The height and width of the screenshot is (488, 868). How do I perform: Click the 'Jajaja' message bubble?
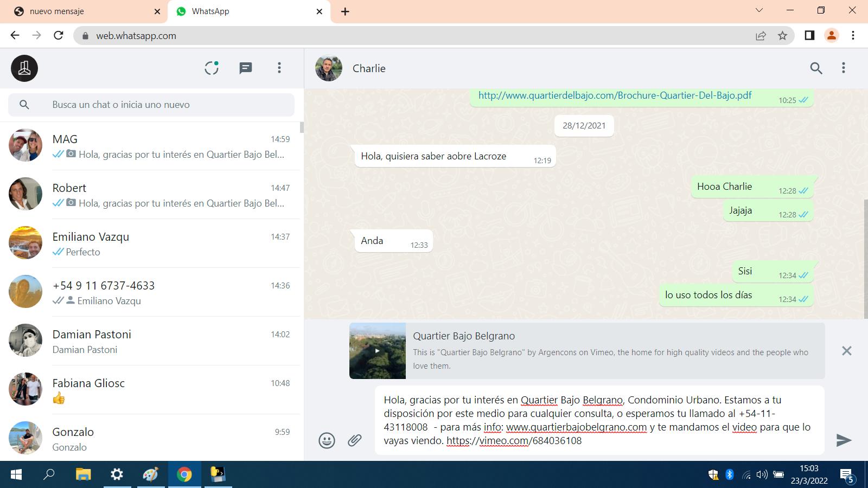[768, 211]
